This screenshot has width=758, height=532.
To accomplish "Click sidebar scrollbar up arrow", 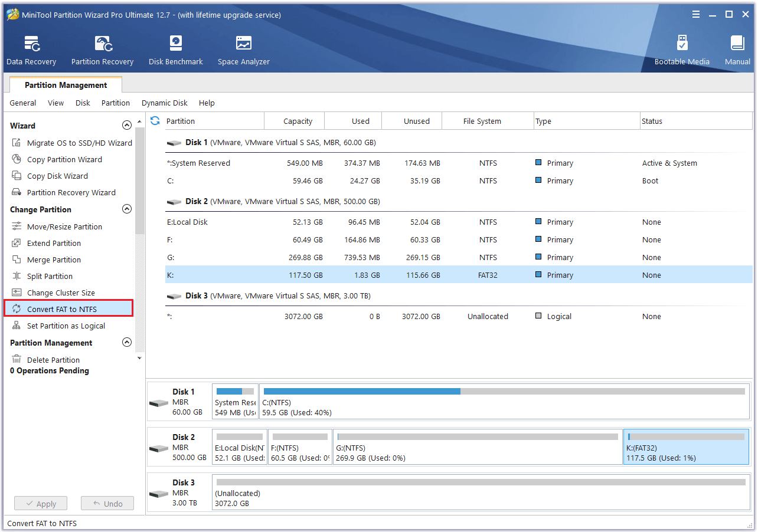I will click(x=139, y=121).
